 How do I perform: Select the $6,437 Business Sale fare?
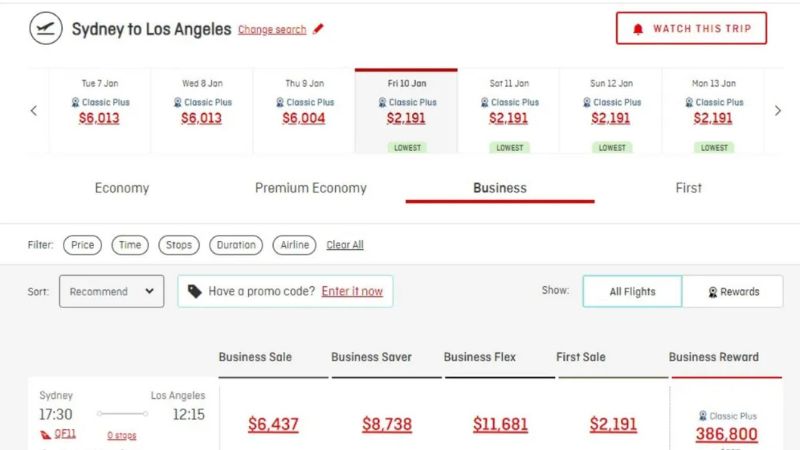(273, 424)
